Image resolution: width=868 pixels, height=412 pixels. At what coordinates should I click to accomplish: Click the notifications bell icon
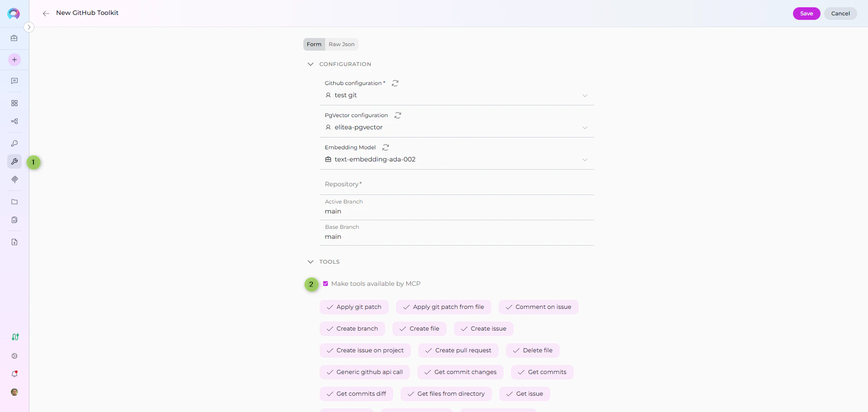(14, 374)
